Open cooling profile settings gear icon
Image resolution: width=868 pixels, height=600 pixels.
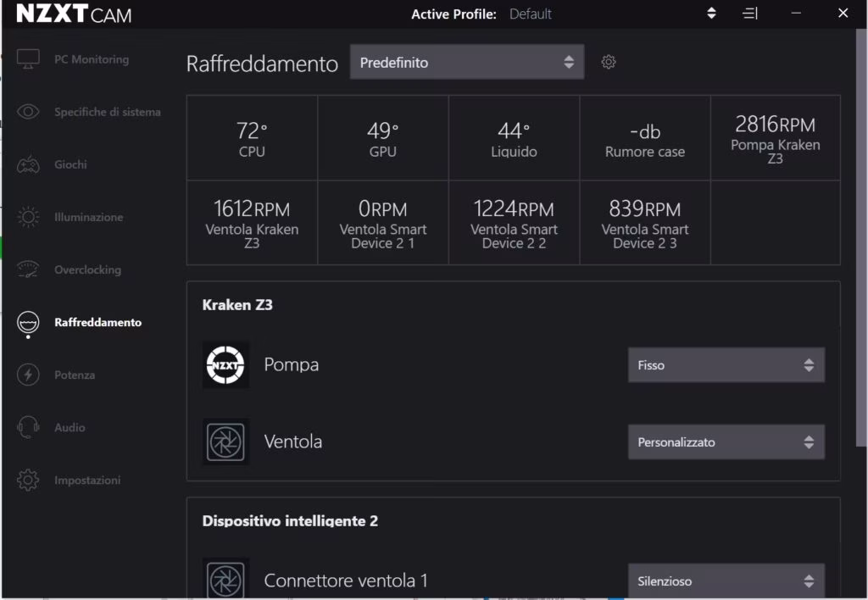[609, 62]
